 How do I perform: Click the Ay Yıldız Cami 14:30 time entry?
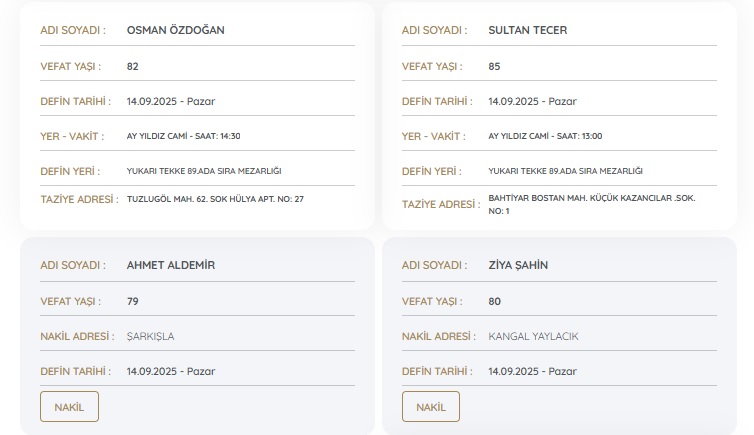183,136
